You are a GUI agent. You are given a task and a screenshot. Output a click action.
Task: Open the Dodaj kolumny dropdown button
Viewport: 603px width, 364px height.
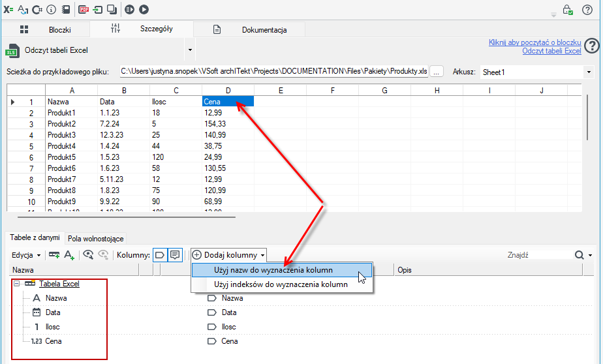tap(229, 255)
